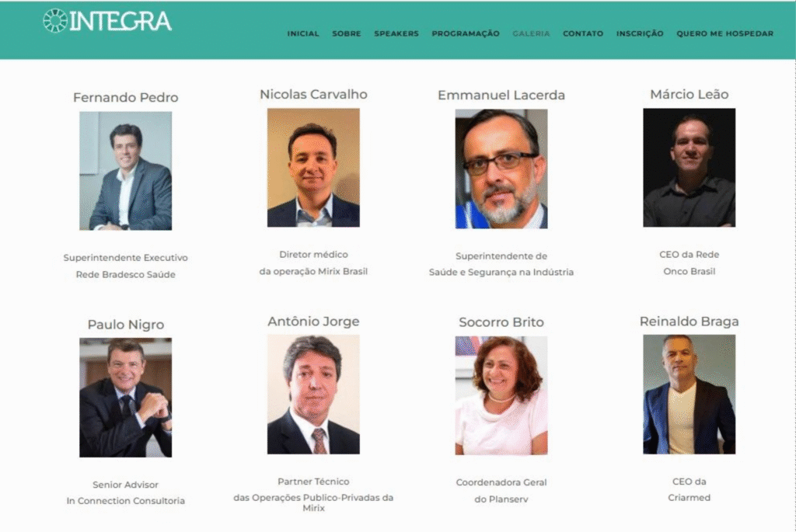
Task: Open Socorro Brito's photo
Action: click(501, 395)
